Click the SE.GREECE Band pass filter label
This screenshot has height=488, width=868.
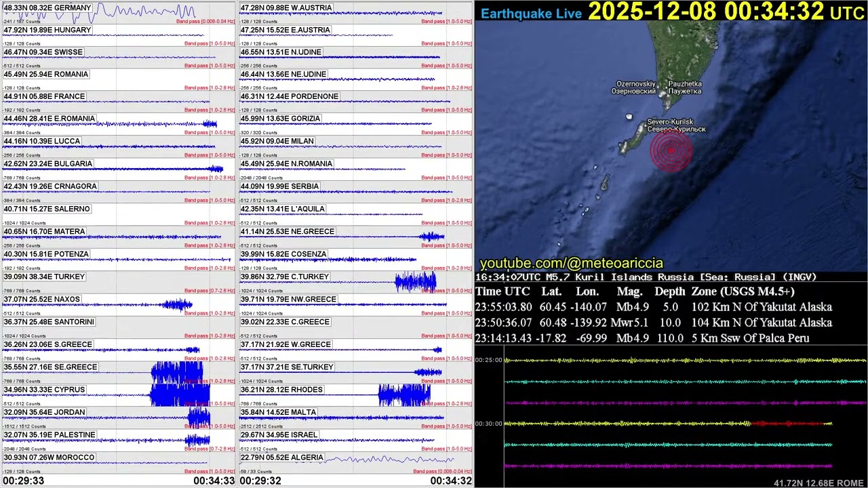coord(210,381)
